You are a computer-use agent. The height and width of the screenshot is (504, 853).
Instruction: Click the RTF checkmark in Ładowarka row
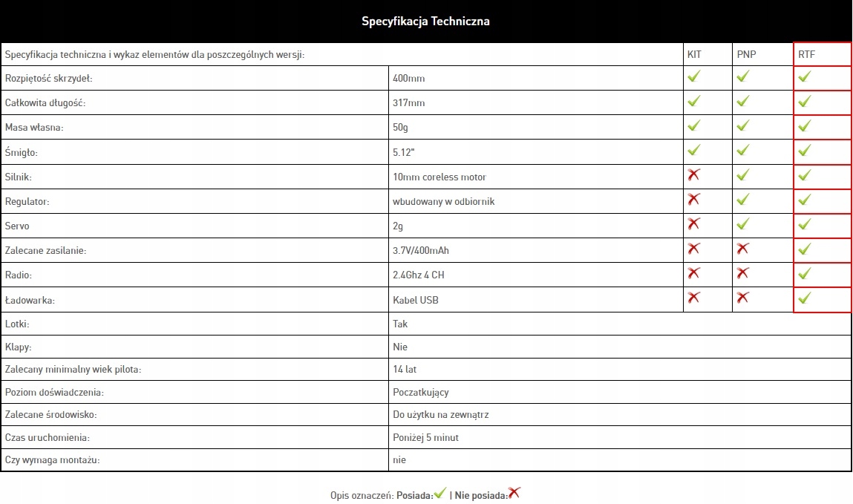(x=805, y=298)
